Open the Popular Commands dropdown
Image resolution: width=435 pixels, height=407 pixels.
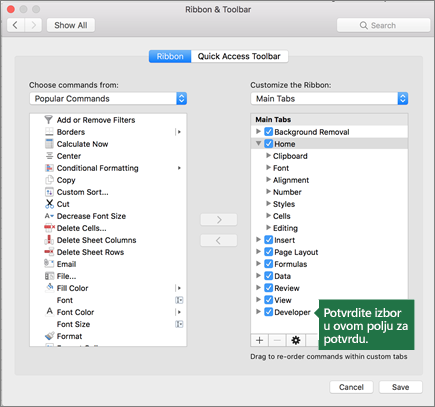tap(108, 99)
